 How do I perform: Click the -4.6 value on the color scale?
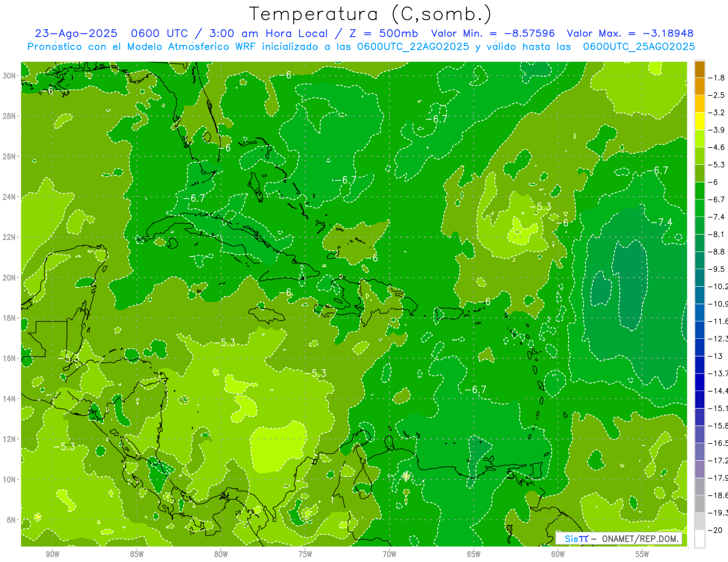[x=716, y=147]
